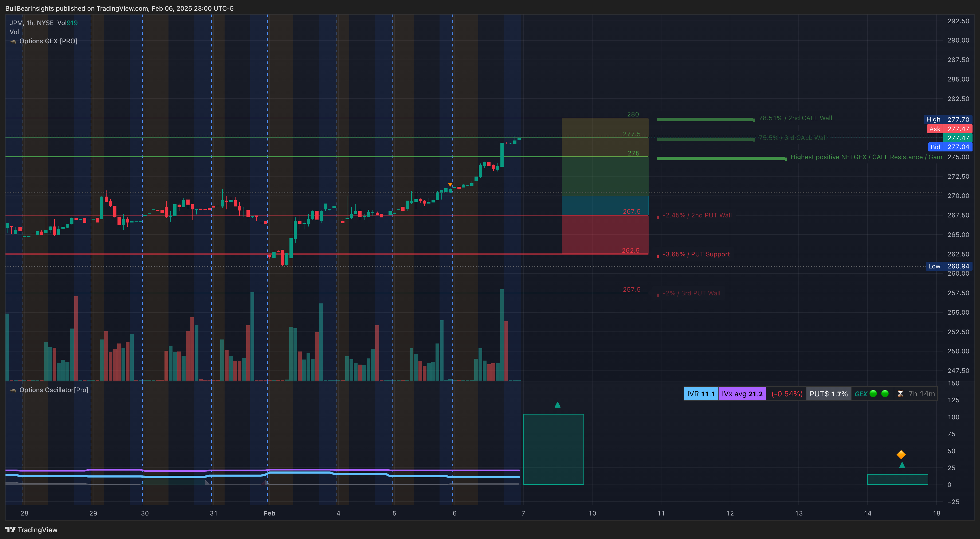Click the red 267.5 strike level label
Image resolution: width=980 pixels, height=539 pixels.
click(632, 212)
